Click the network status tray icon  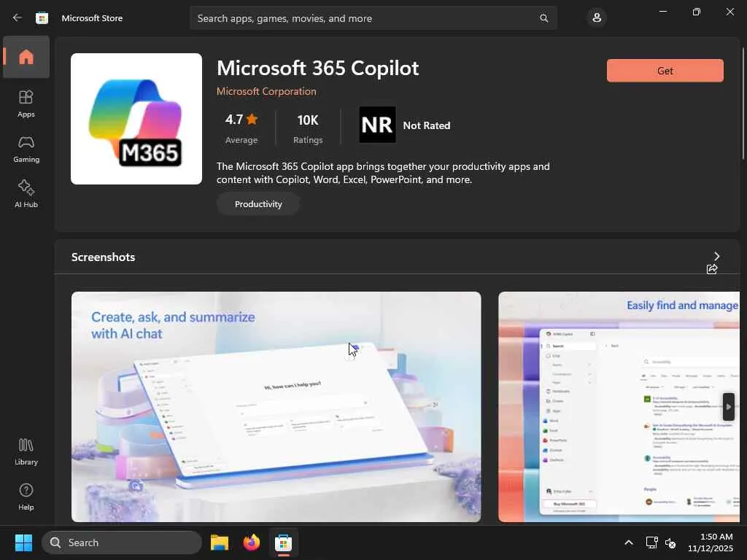pos(651,542)
